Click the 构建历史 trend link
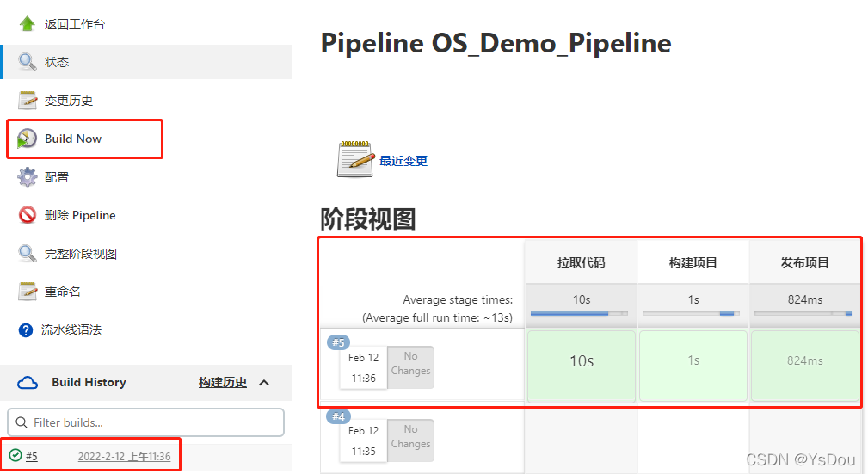Screen dimensions: 868x474 point(223,383)
